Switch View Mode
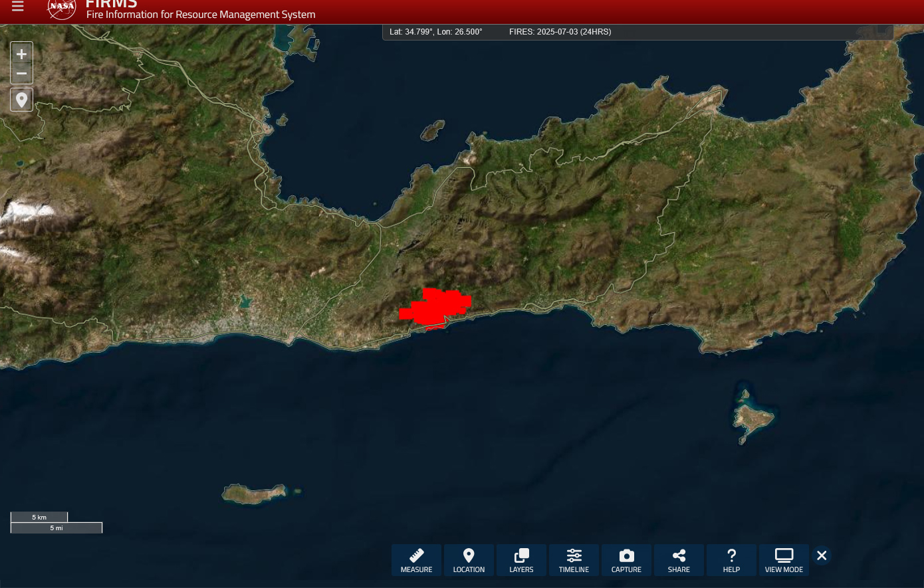Viewport: 924px width, 588px height. tap(784, 560)
